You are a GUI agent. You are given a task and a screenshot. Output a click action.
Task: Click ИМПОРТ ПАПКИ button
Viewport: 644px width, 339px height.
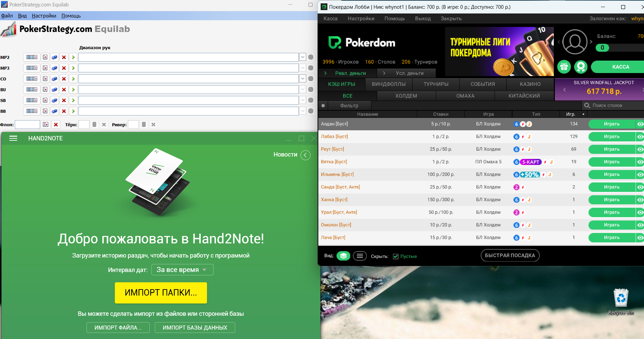coord(161,293)
